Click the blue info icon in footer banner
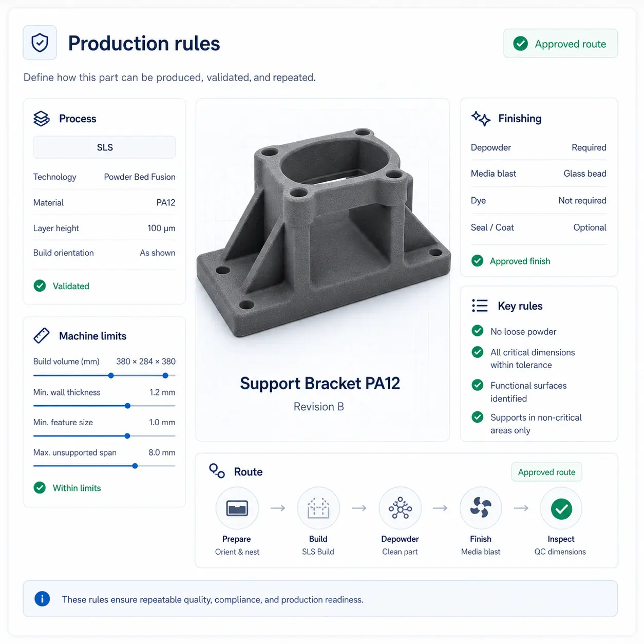Screen dimensions: 644x644 point(42,599)
